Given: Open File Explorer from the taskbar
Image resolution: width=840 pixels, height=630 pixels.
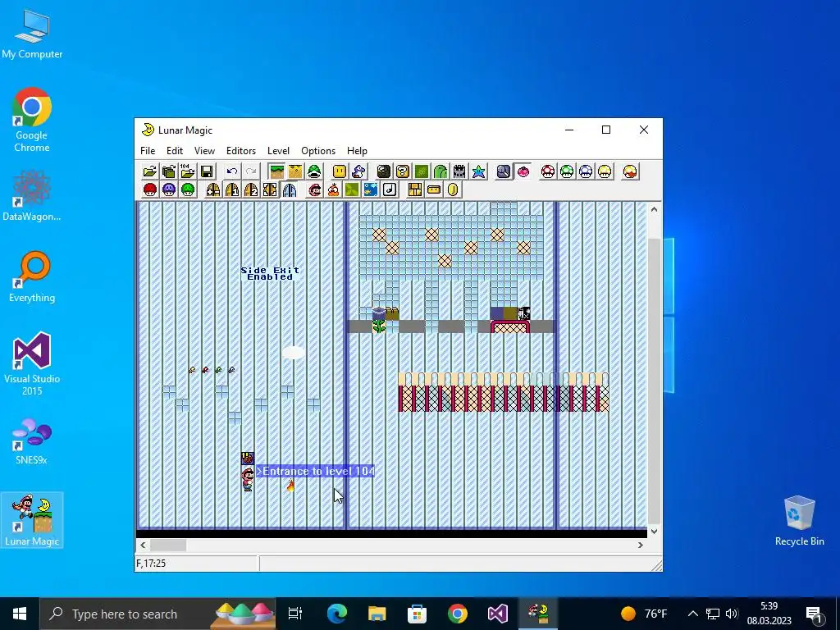Looking at the screenshot, I should tap(377, 614).
